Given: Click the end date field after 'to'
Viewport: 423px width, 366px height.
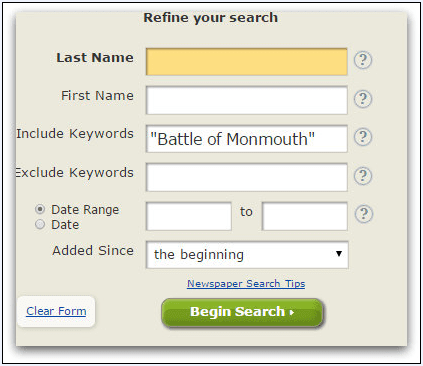Looking at the screenshot, I should 305,216.
